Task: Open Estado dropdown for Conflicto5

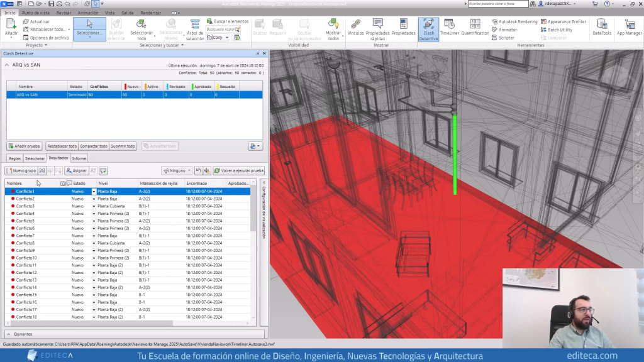Action: (x=94, y=221)
